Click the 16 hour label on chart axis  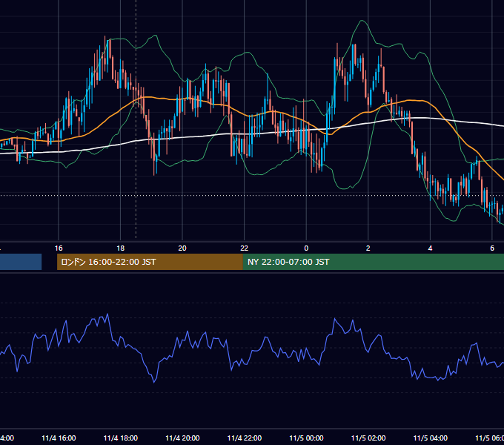(x=59, y=248)
